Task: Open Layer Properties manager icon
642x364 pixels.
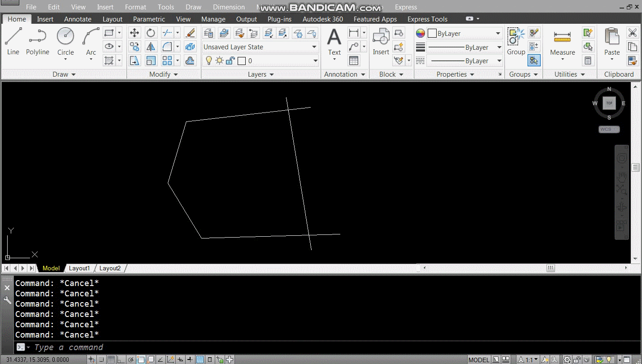Action: (x=208, y=33)
